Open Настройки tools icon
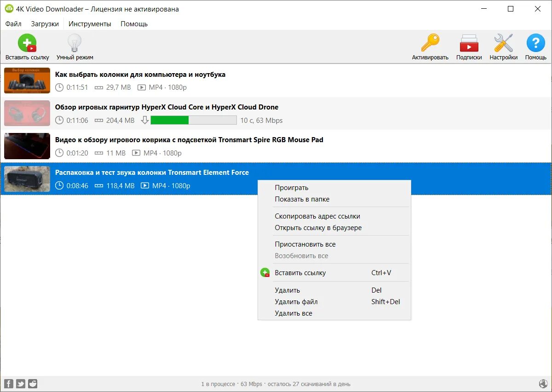 (x=503, y=43)
